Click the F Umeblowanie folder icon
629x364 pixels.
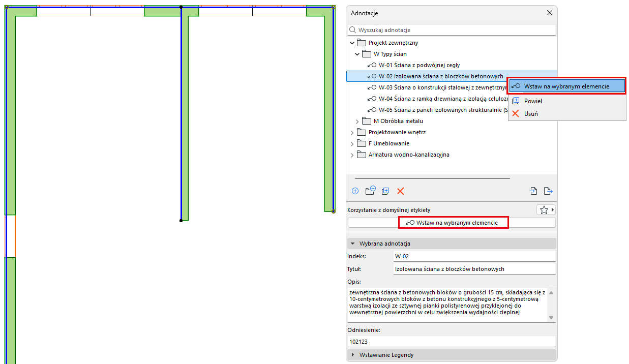point(362,143)
